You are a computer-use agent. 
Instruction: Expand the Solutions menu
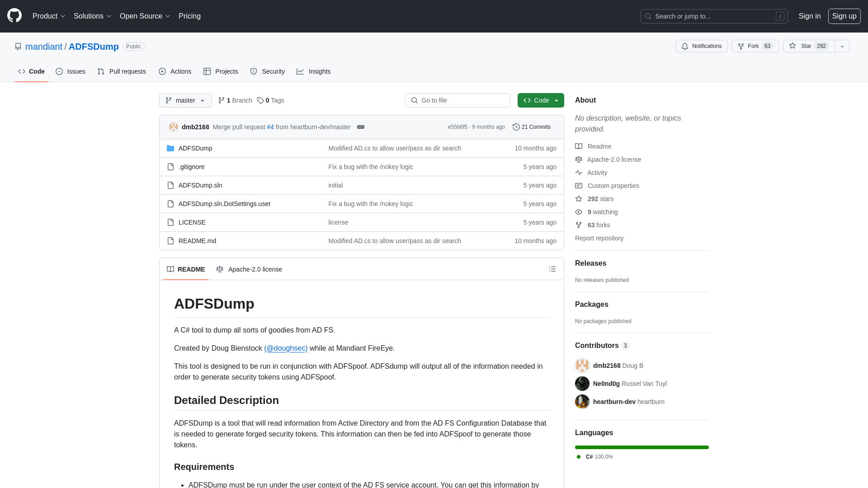[93, 16]
